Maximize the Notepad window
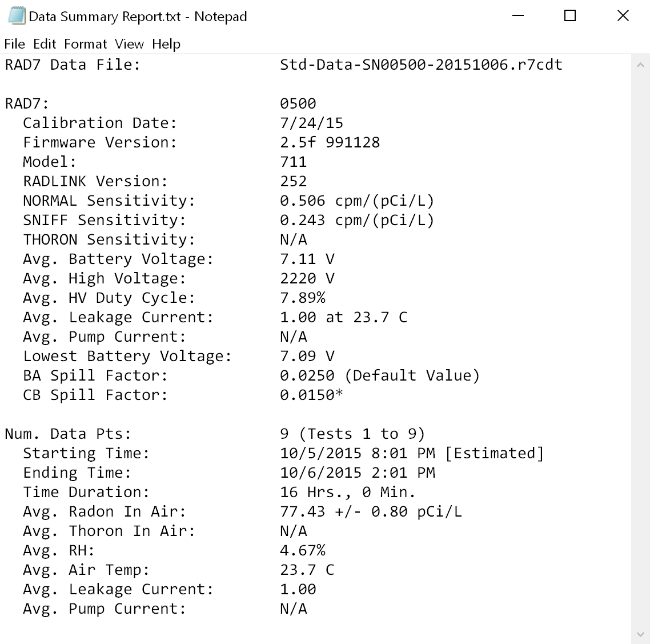The image size is (650, 644). [570, 16]
